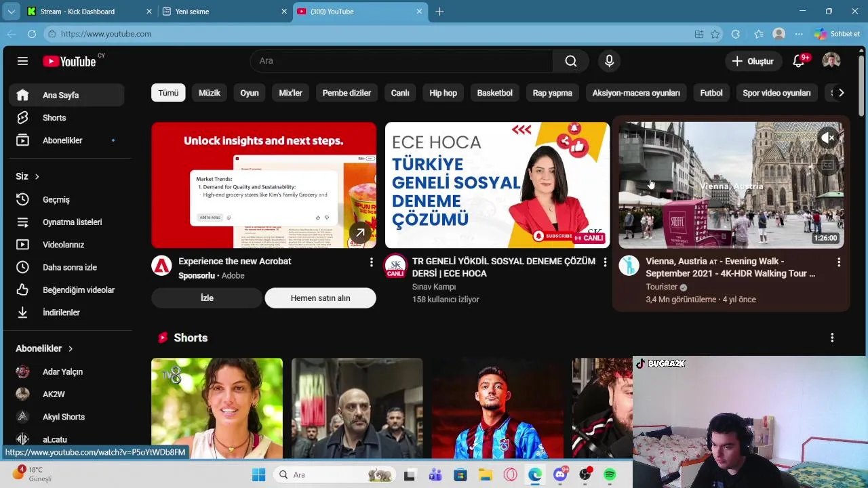Open Adar Yalçın channel subscription
868x488 pixels.
pyautogui.click(x=66, y=371)
